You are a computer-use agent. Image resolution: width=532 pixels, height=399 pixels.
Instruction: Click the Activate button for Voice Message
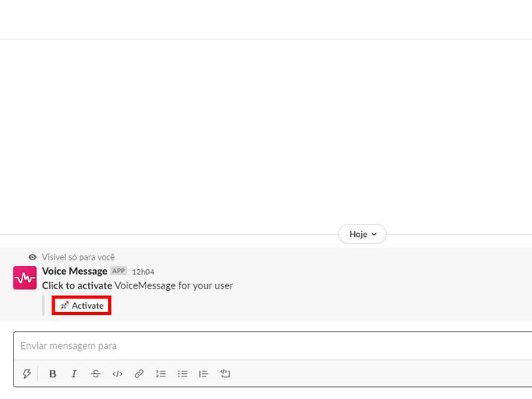pyautogui.click(x=81, y=305)
